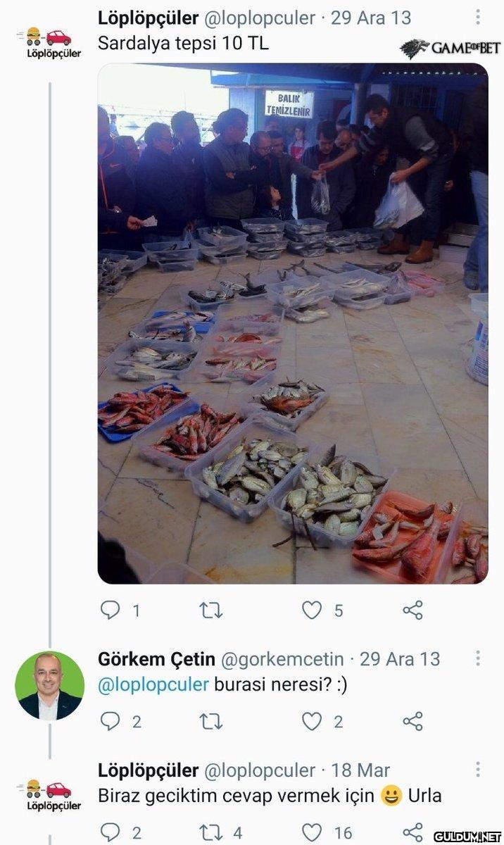Retweet Görkem Çetin's question

210,721
